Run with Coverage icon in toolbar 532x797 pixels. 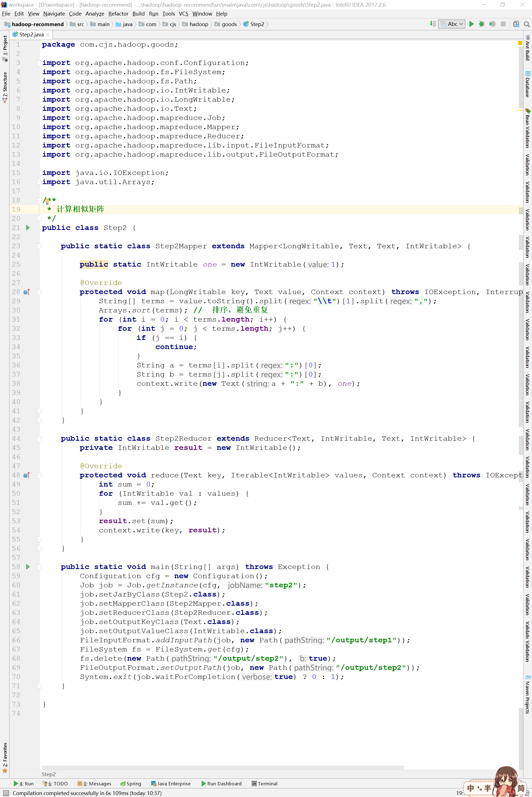pos(492,24)
